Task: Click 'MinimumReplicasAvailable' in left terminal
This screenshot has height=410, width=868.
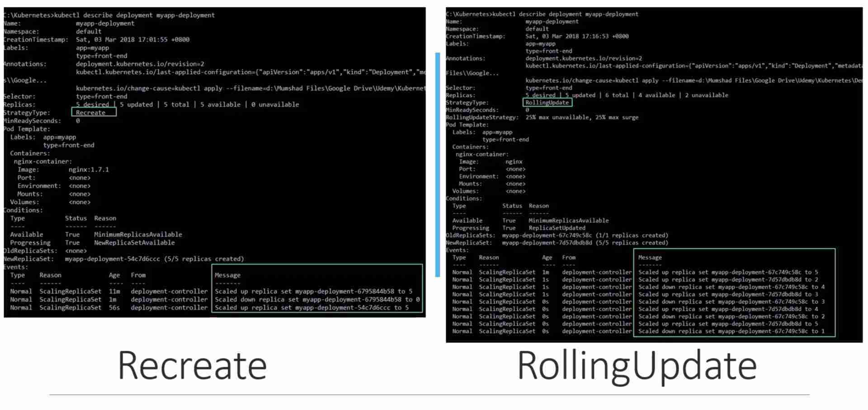Action: 138,235
